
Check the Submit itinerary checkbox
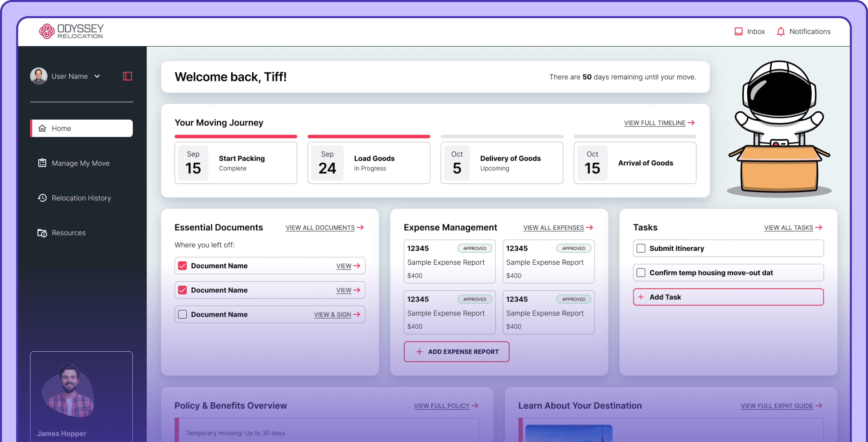click(x=641, y=248)
